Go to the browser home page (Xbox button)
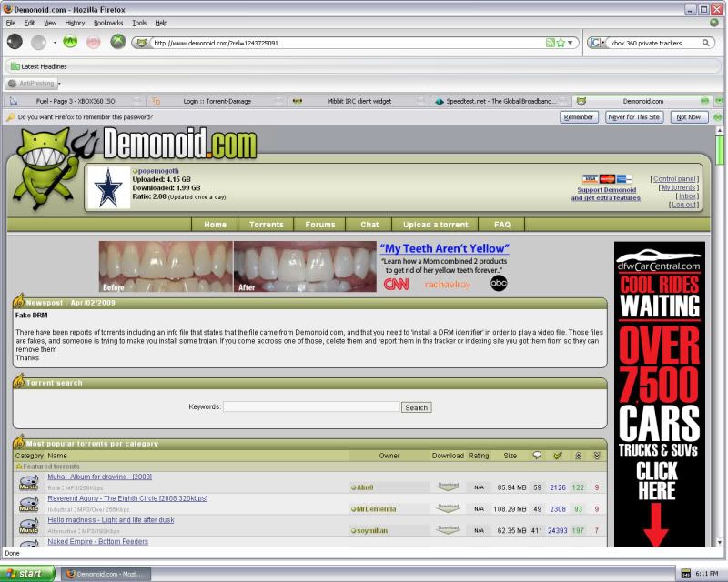 pyautogui.click(x=118, y=42)
